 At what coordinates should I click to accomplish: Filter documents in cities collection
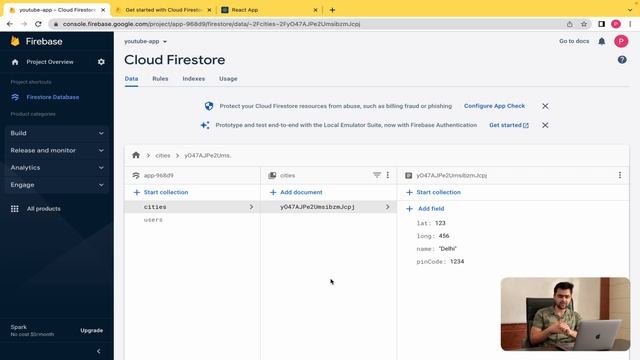pyautogui.click(x=376, y=175)
